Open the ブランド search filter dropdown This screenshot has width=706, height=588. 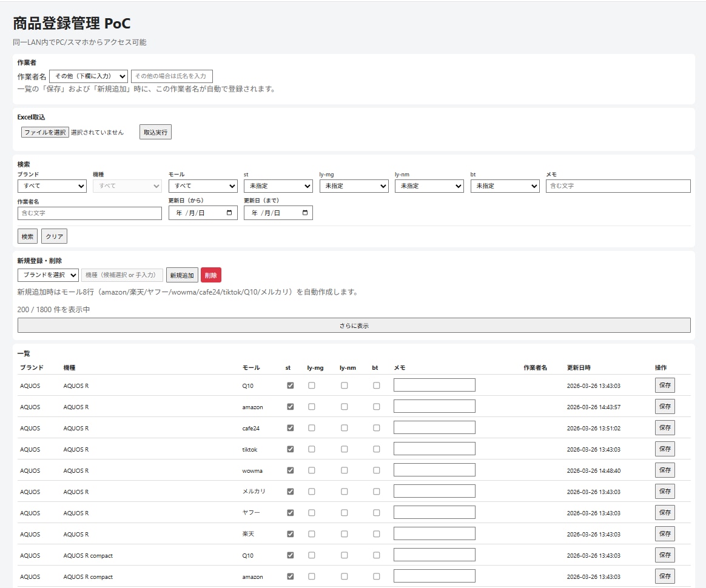52,186
